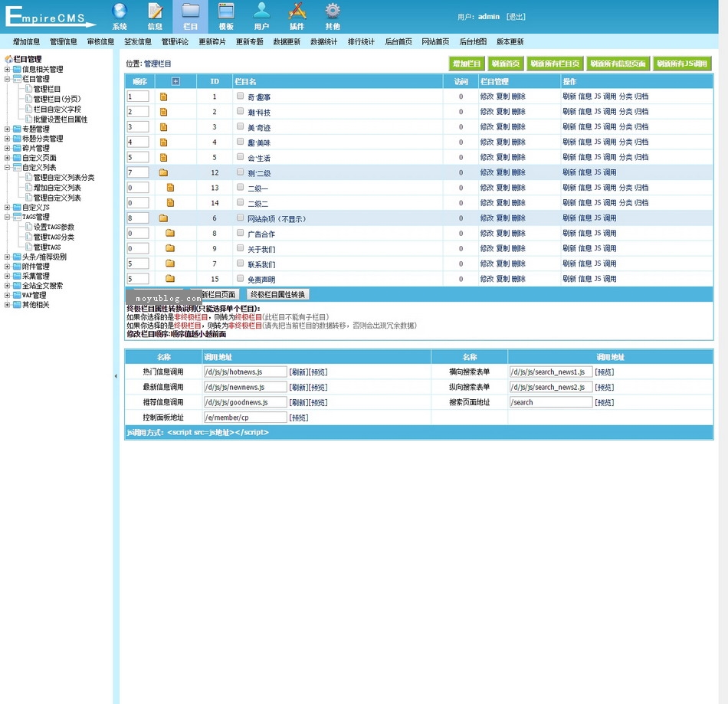The height and width of the screenshot is (704, 728).
Task: Expand the 附件管理 tree node
Action: [7, 267]
